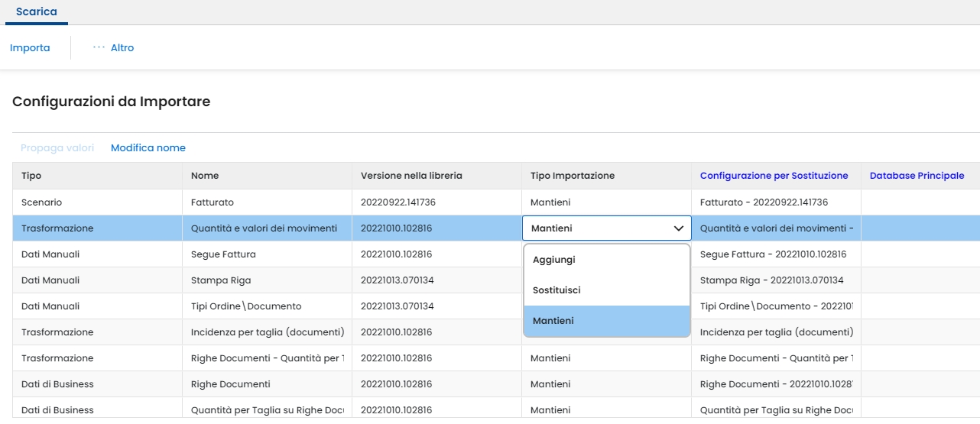Click the Database Principale column header
Viewport: 980px width, 424px height.
click(917, 176)
